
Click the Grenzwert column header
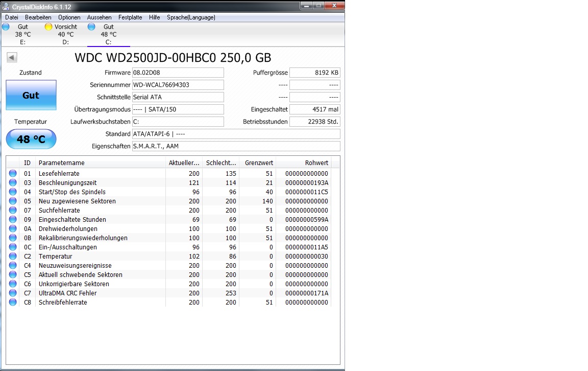point(258,163)
